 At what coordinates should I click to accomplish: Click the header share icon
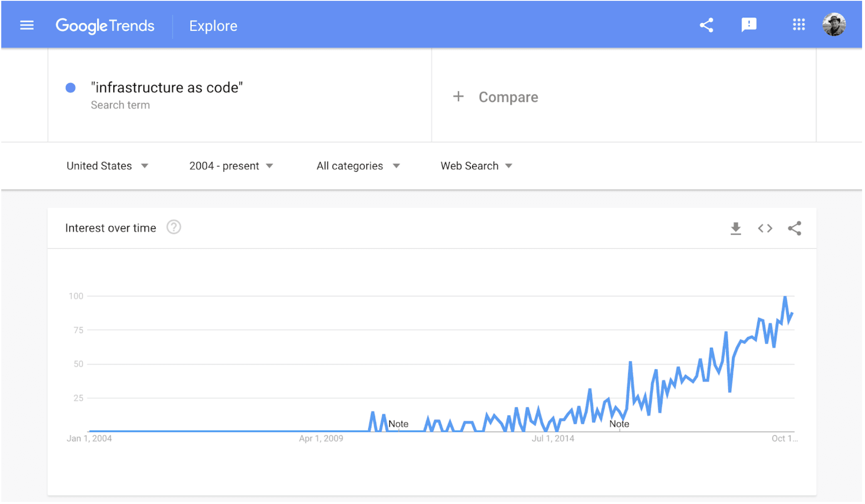[706, 25]
